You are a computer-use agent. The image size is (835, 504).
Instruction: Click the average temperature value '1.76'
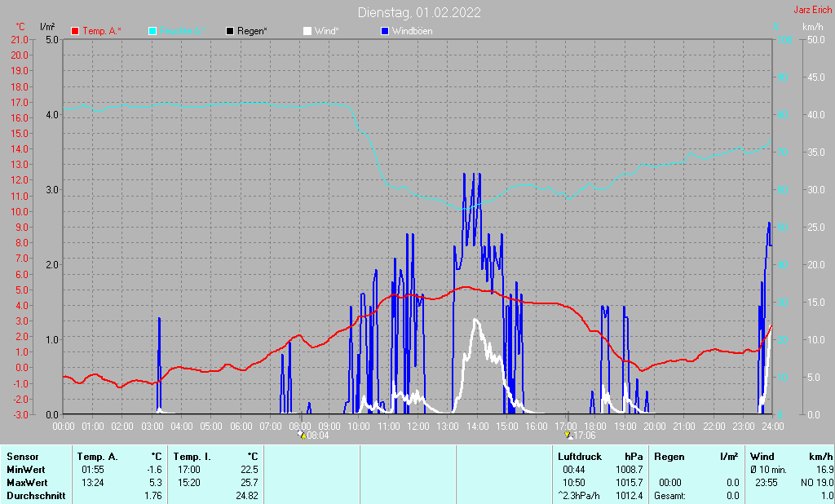(x=153, y=496)
